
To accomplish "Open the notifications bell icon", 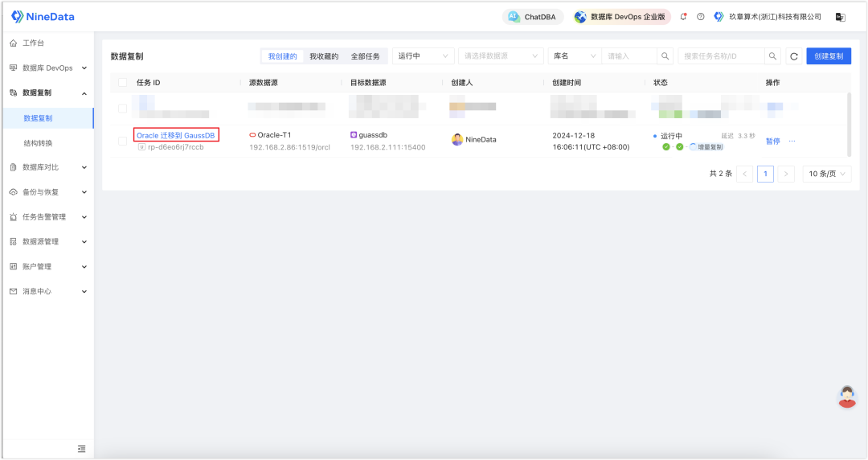I will pyautogui.click(x=684, y=17).
